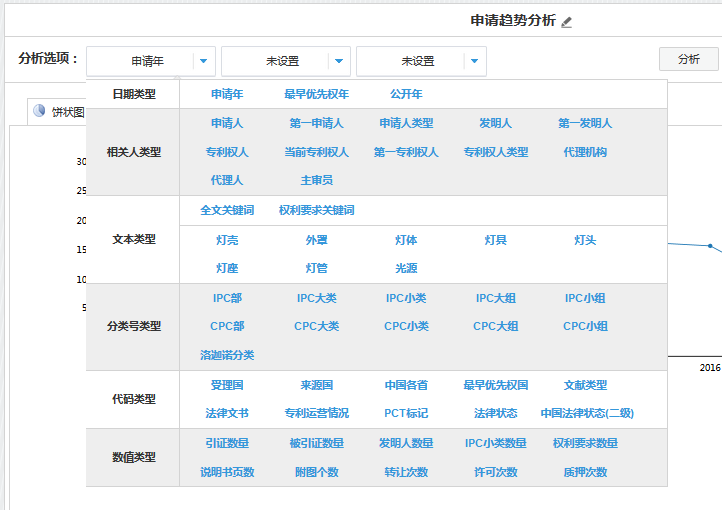The height and width of the screenshot is (510, 722).
Task: Open the third 未设置 dropdown
Action: point(473,61)
